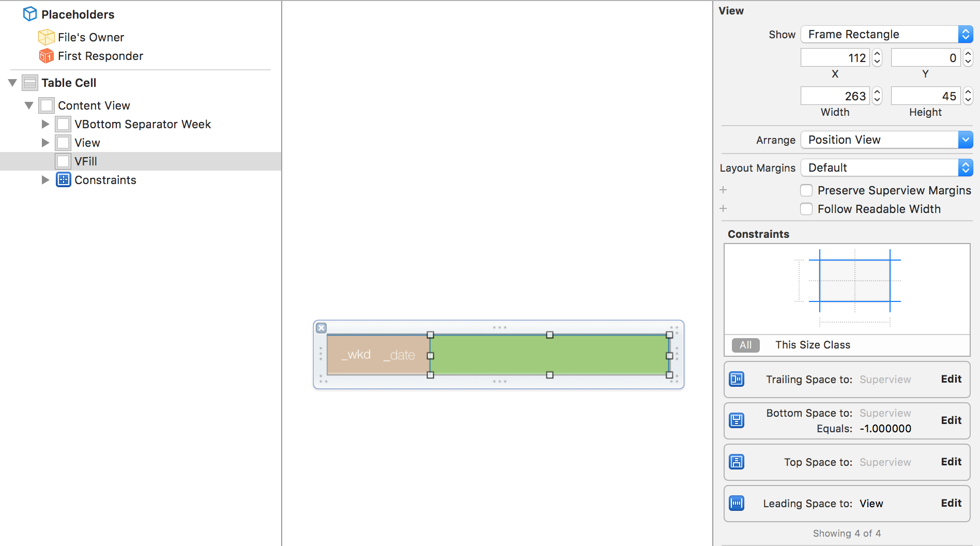This screenshot has width=980, height=546.
Task: Click the green VFill view on canvas
Action: point(549,355)
